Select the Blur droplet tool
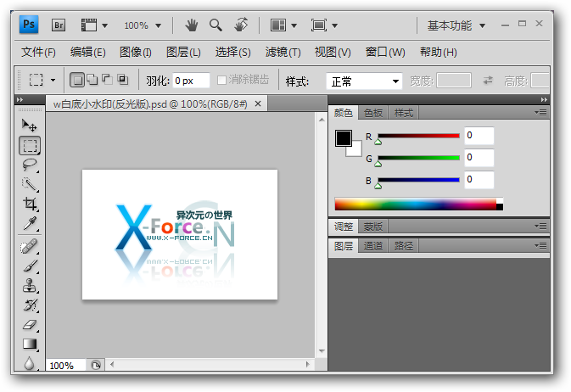 click(x=29, y=363)
